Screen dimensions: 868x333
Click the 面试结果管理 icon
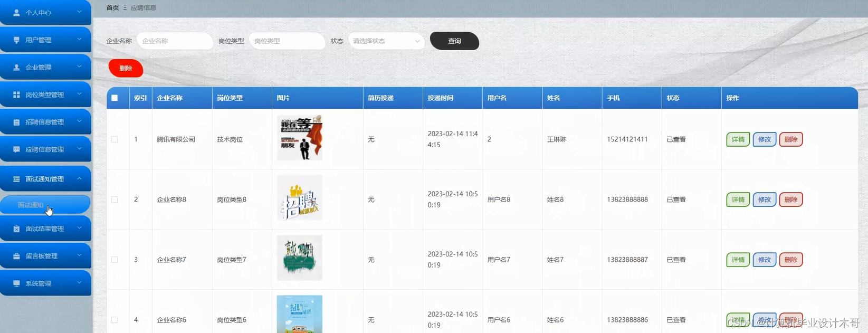(x=16, y=229)
